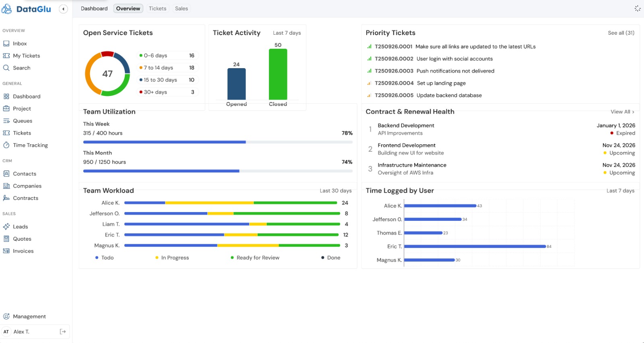The width and height of the screenshot is (644, 343).
Task: Click the Contacts icon in sidebar
Action: (x=6, y=174)
